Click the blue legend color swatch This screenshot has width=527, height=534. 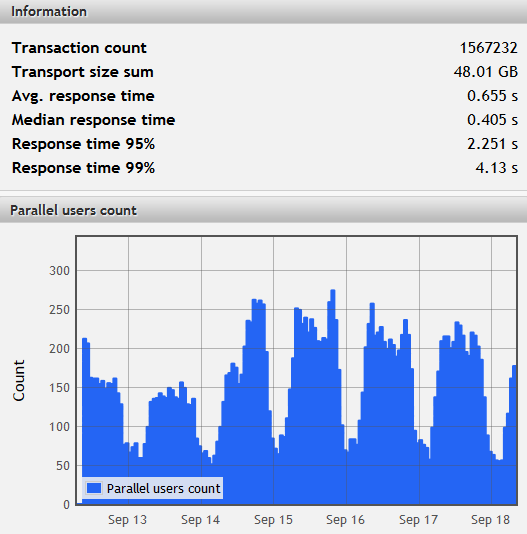point(94,488)
